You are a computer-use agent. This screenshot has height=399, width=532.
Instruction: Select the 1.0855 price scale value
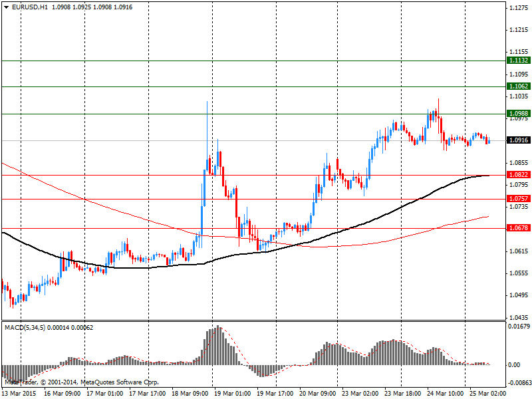pos(519,163)
